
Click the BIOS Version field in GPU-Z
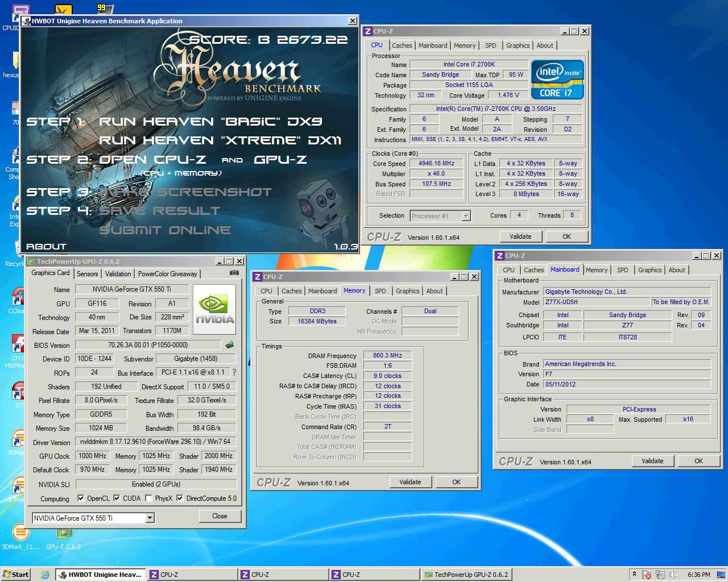click(x=148, y=345)
